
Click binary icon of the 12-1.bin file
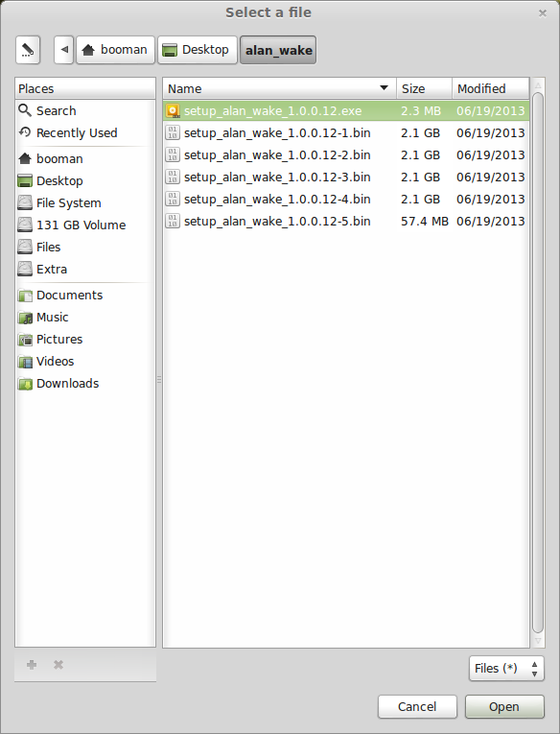(x=173, y=133)
